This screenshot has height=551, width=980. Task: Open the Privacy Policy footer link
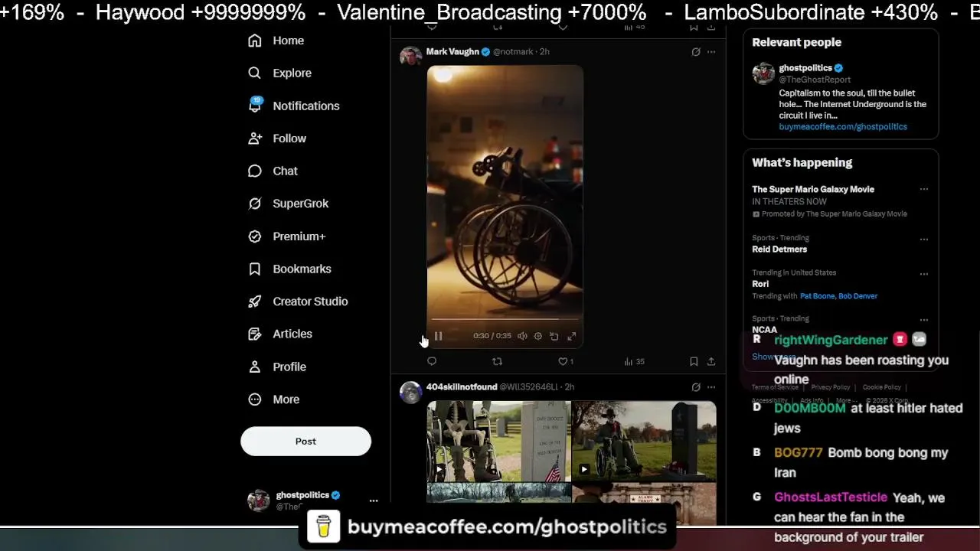(x=831, y=387)
